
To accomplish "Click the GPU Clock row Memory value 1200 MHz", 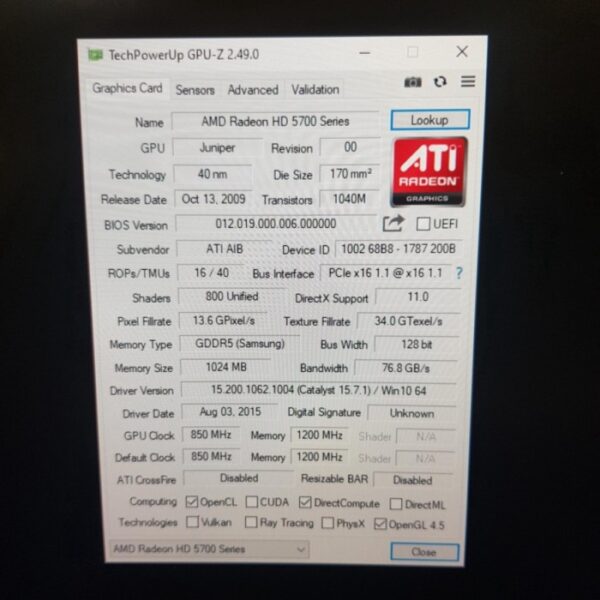I will pyautogui.click(x=320, y=435).
